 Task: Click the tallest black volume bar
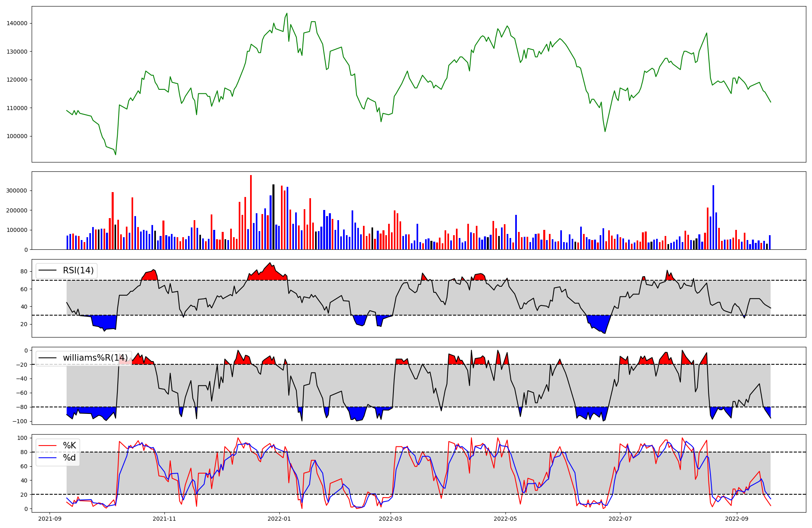pos(273,217)
